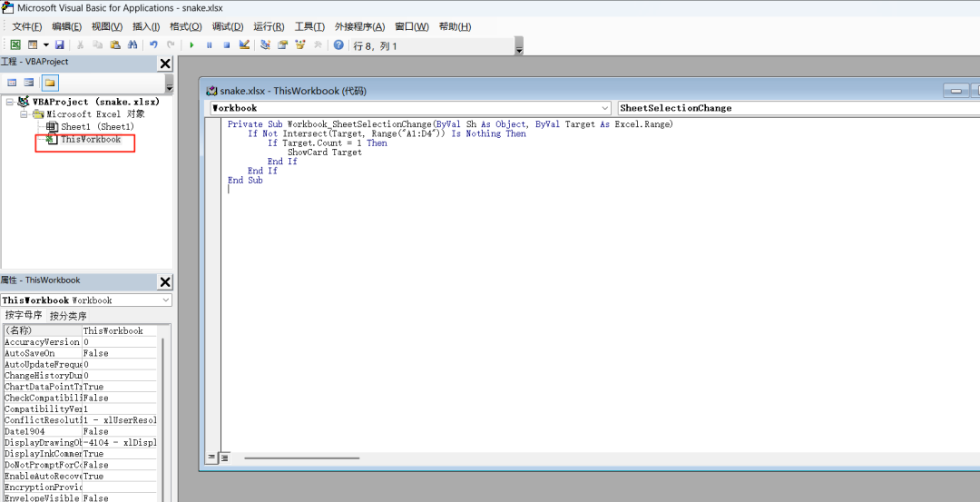Switch to Procedure View at code window bottom
The height and width of the screenshot is (502, 980).
(212, 458)
